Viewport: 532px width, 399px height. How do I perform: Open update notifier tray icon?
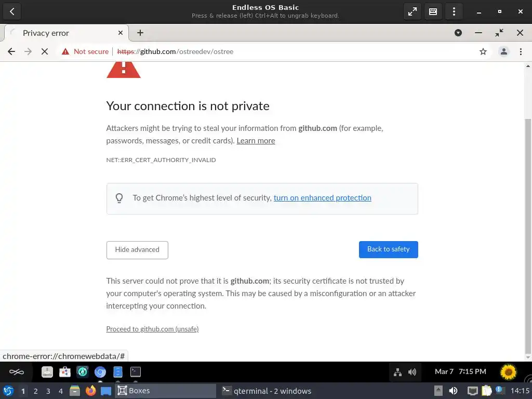(x=499, y=390)
